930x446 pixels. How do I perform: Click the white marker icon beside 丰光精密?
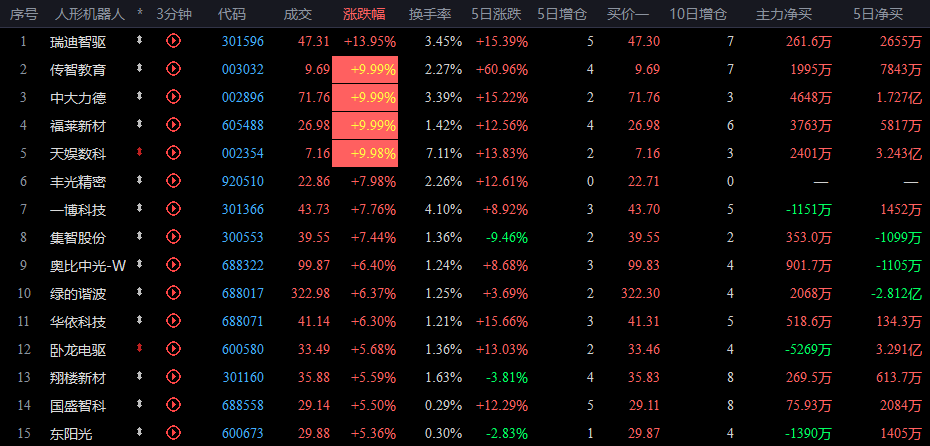(x=140, y=180)
